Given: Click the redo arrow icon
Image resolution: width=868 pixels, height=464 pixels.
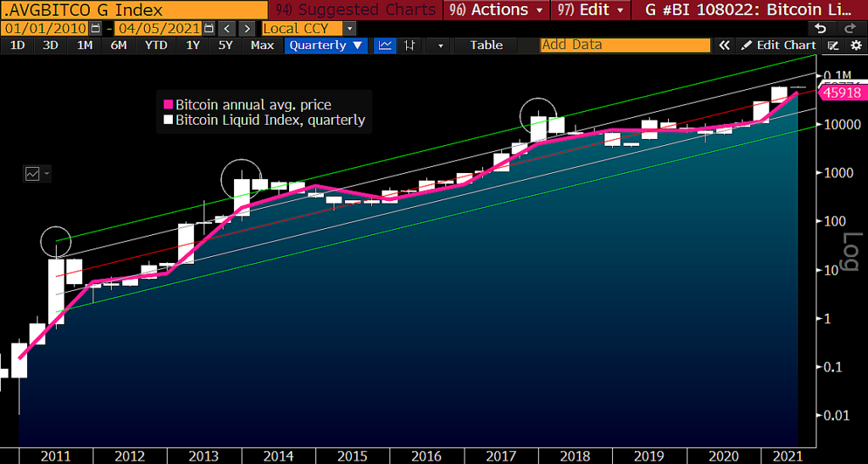Looking at the screenshot, I should pyautogui.click(x=849, y=29).
